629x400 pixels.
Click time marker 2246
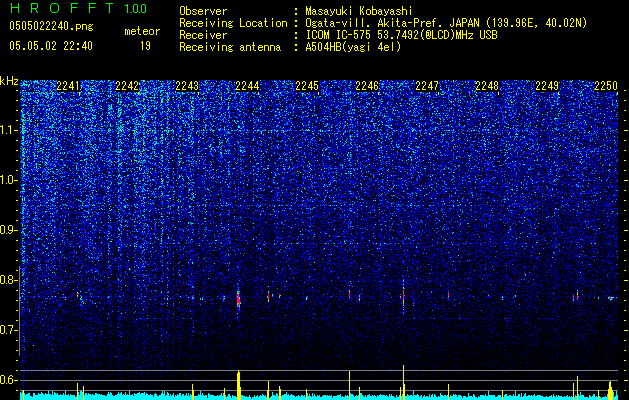367,86
